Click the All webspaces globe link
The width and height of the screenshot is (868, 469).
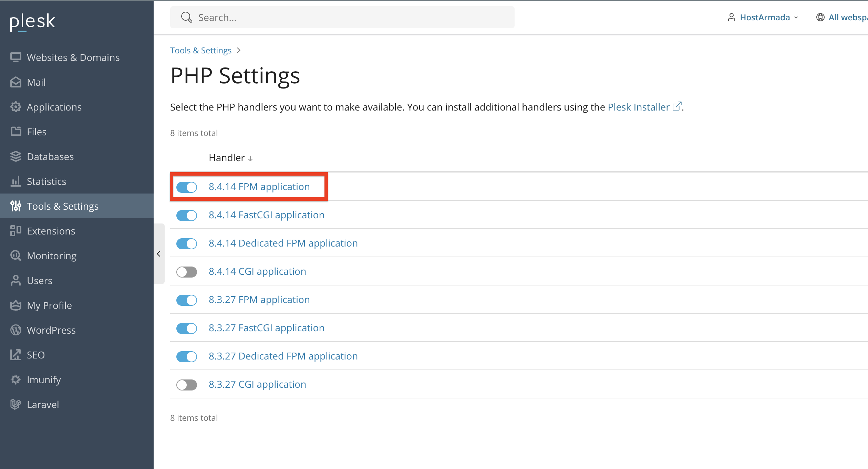pyautogui.click(x=842, y=17)
